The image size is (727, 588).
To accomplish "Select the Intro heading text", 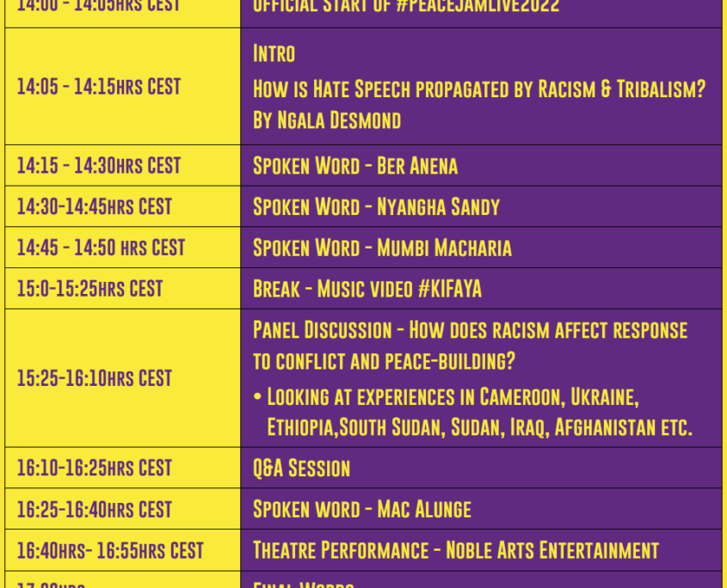I will pyautogui.click(x=274, y=53).
